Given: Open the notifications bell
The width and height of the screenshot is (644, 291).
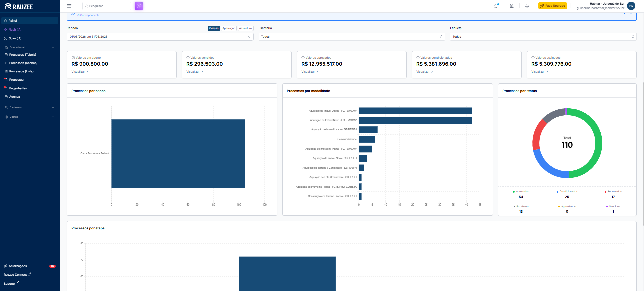Looking at the screenshot, I should click(527, 6).
